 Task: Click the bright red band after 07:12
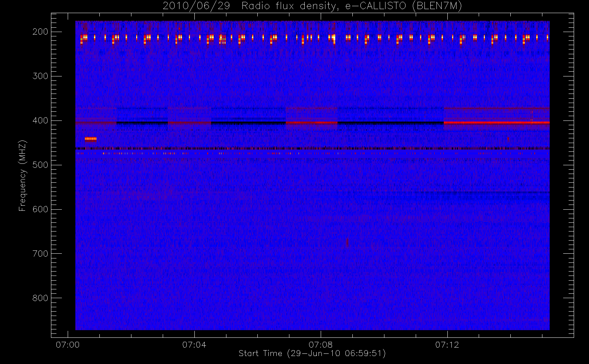click(x=497, y=123)
